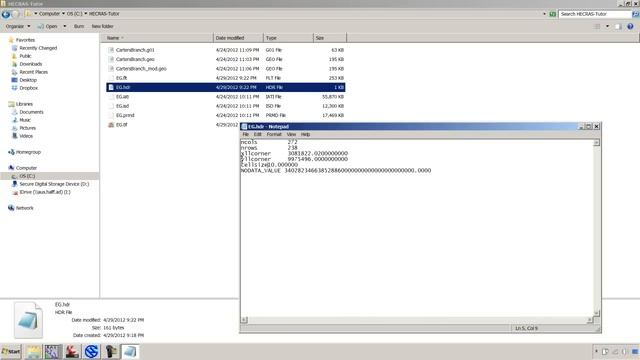Click the EG.hdr preview thumbnail in details pane

[28, 320]
